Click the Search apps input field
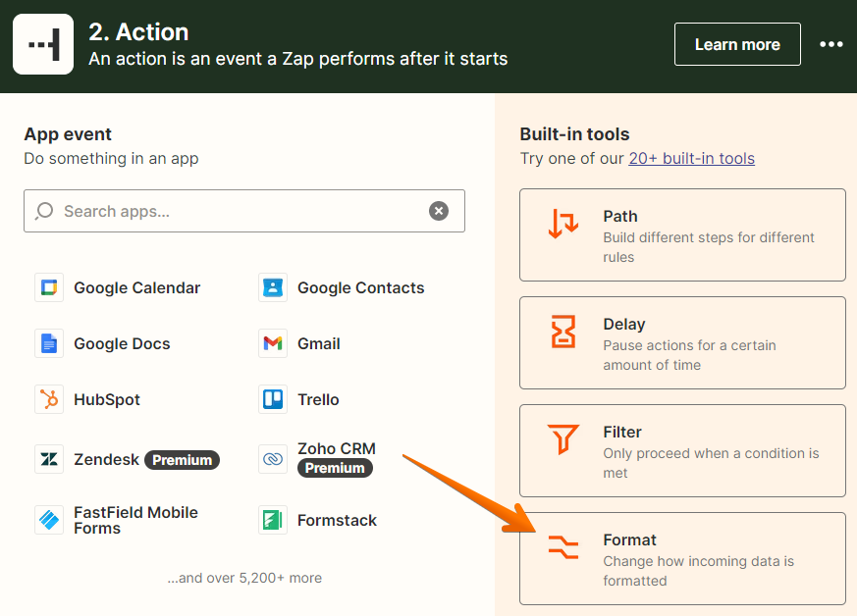857x616 pixels. point(236,211)
